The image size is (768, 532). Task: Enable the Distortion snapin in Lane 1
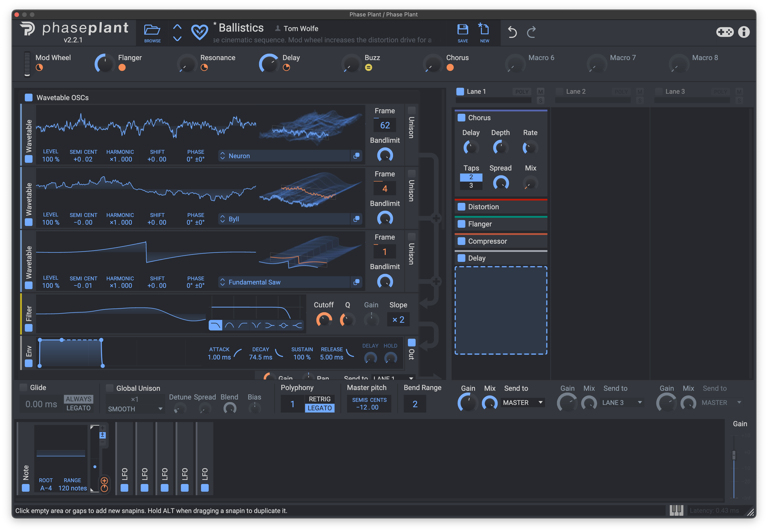(x=461, y=207)
